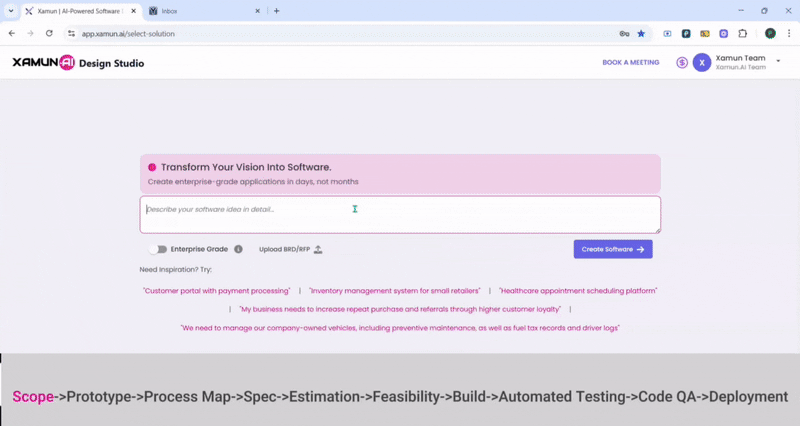Close the Inbox tab
The width and height of the screenshot is (800, 426).
point(258,11)
